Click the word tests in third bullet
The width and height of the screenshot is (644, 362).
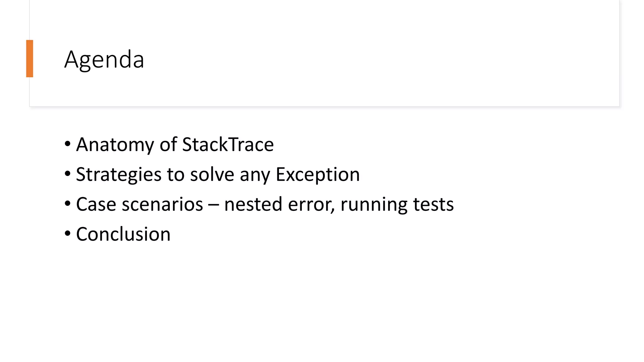[x=433, y=204]
